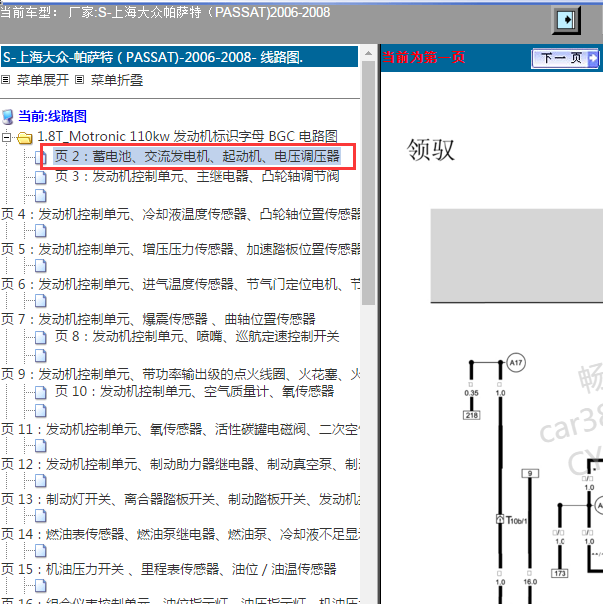The image size is (603, 604).
Task: Click document icon above 页 5 row
Action: (x=40, y=231)
